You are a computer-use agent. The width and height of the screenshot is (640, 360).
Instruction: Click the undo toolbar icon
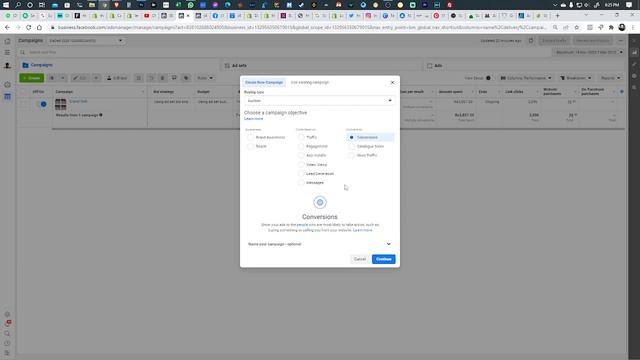tap(151, 78)
